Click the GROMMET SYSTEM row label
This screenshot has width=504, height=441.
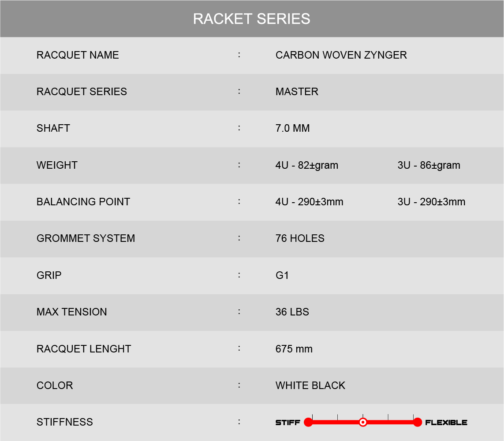(86, 238)
